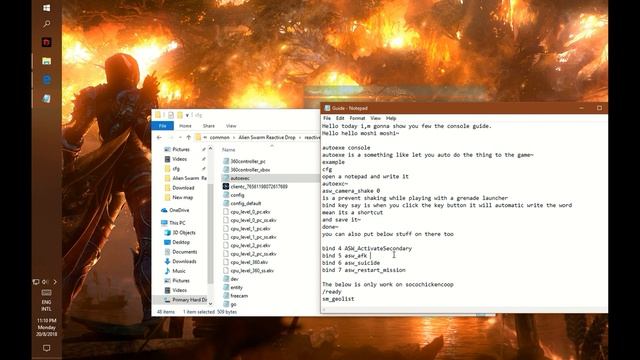Click navigation pane scrollbar up arrow
The width and height of the screenshot is (640, 360).
tap(211, 149)
